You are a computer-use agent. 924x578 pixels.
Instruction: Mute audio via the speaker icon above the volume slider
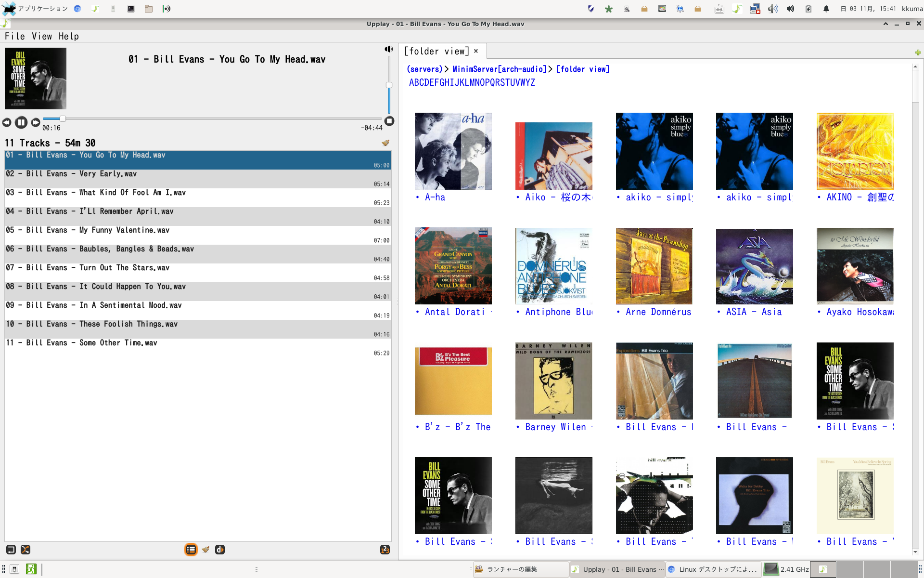[x=388, y=49]
